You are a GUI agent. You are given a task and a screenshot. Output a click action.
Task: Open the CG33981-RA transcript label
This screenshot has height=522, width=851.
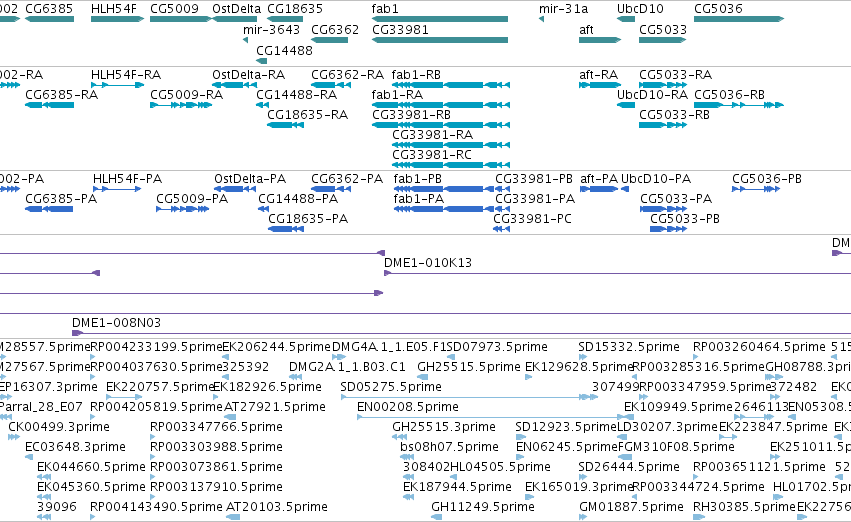click(x=433, y=135)
